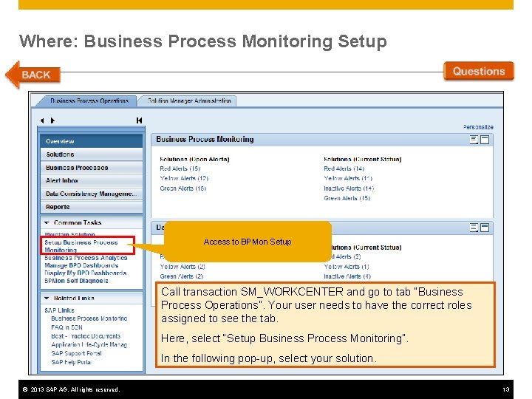
Task: Click the SAP Links heading
Action: tap(59, 310)
